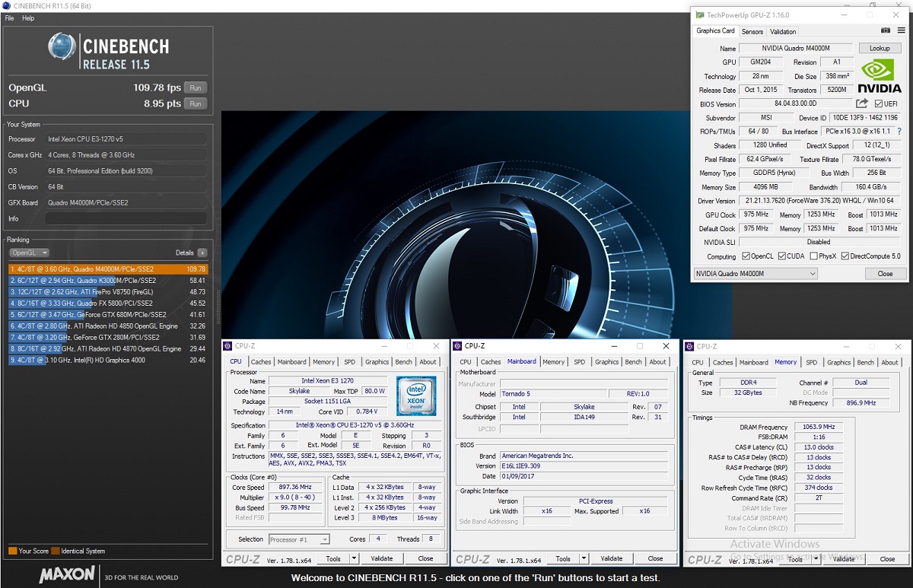Open the Tools dropdown arrow in first CPU-Z
Viewport: 913px width, 588px height.
tap(354, 558)
